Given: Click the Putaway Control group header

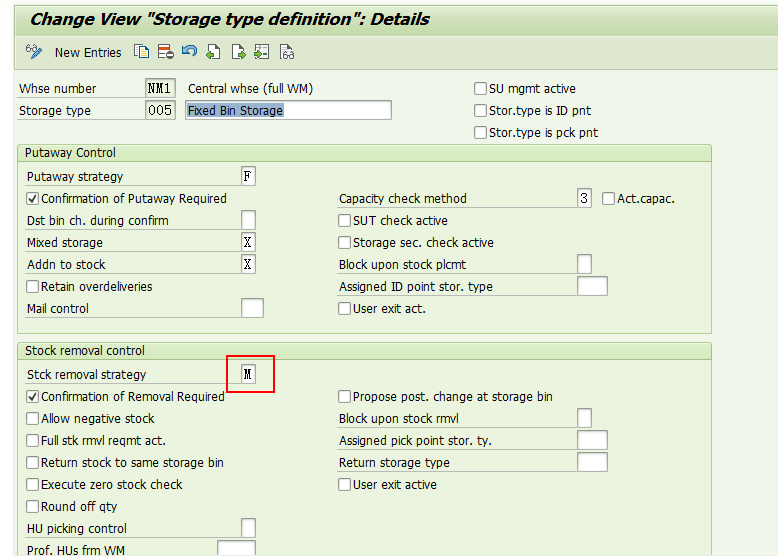Looking at the screenshot, I should (364, 153).
